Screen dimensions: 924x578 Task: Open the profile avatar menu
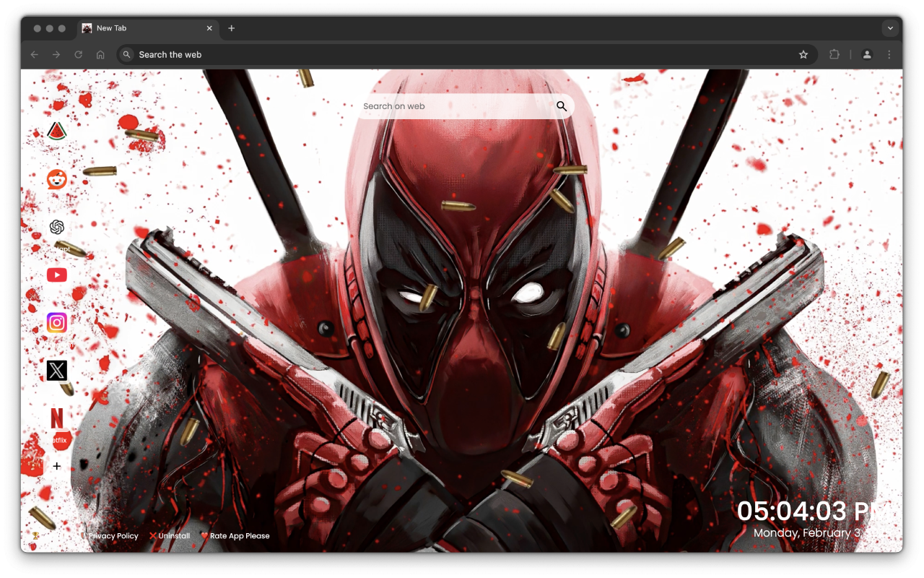[x=867, y=54]
